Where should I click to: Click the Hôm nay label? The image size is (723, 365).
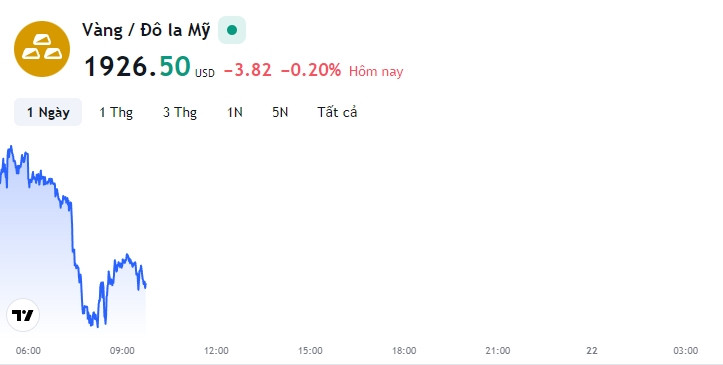(x=376, y=71)
